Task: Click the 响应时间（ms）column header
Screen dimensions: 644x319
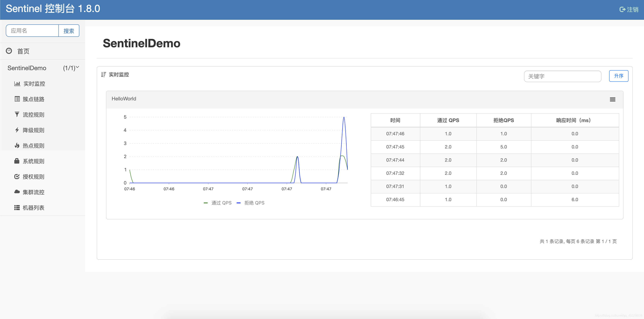Action: click(x=575, y=120)
